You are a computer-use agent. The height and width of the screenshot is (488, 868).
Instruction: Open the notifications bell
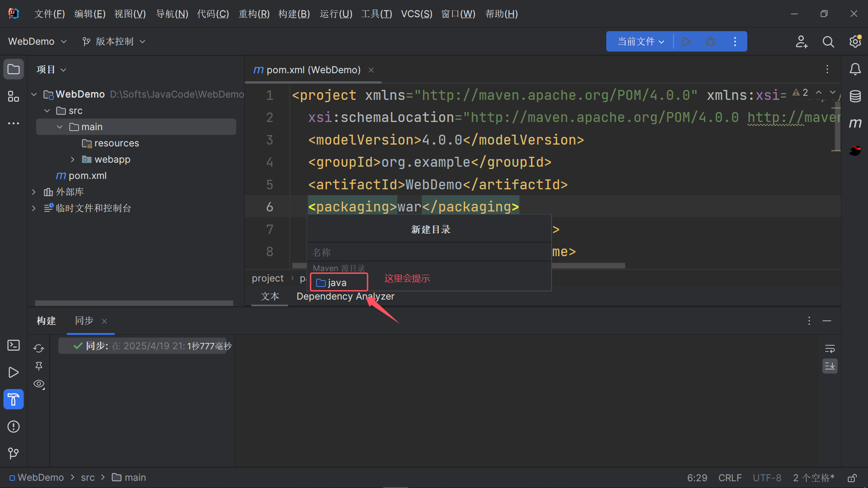pos(855,69)
